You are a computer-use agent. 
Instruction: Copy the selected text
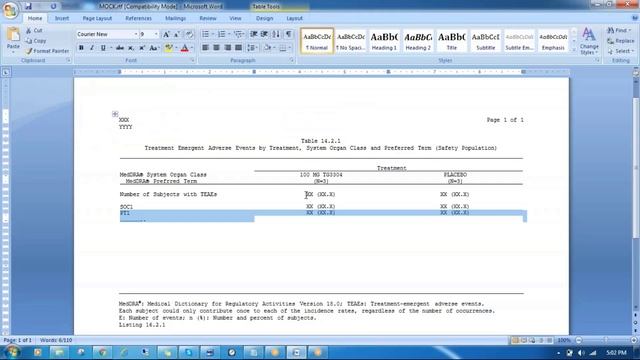[36, 41]
